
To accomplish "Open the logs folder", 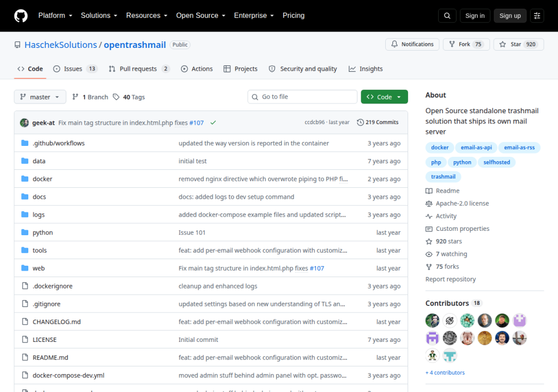I will click(39, 215).
